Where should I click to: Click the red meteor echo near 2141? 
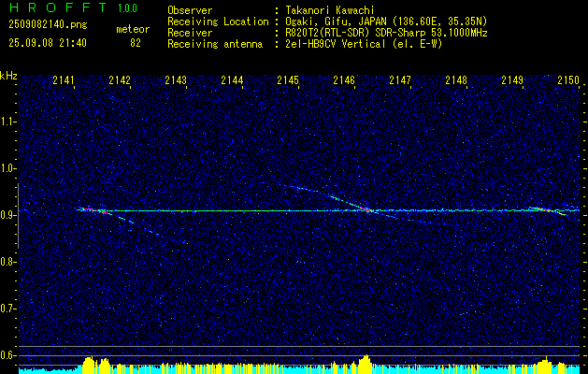coord(93,210)
